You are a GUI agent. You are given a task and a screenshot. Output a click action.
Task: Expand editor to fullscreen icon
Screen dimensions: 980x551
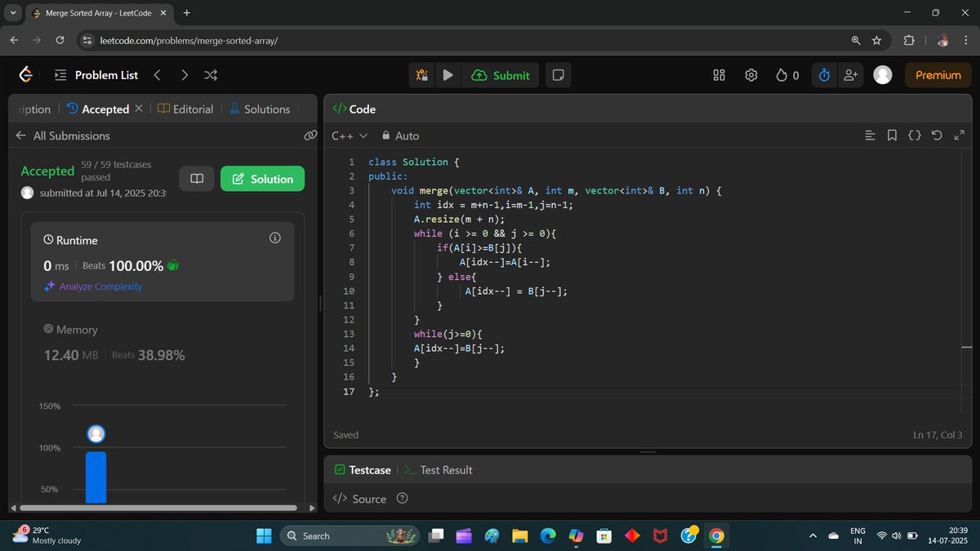point(959,136)
